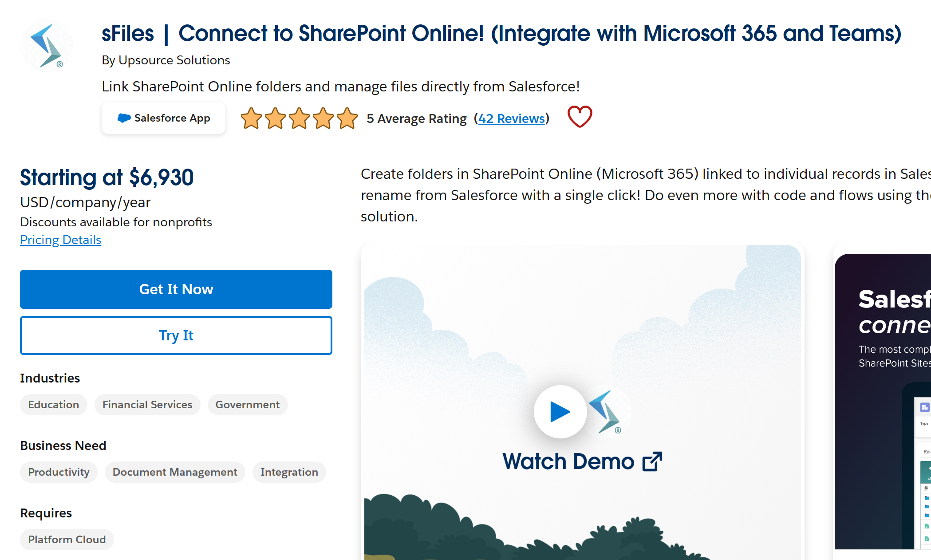Image resolution: width=931 pixels, height=560 pixels.
Task: Click the Industries section heading
Action: (50, 378)
